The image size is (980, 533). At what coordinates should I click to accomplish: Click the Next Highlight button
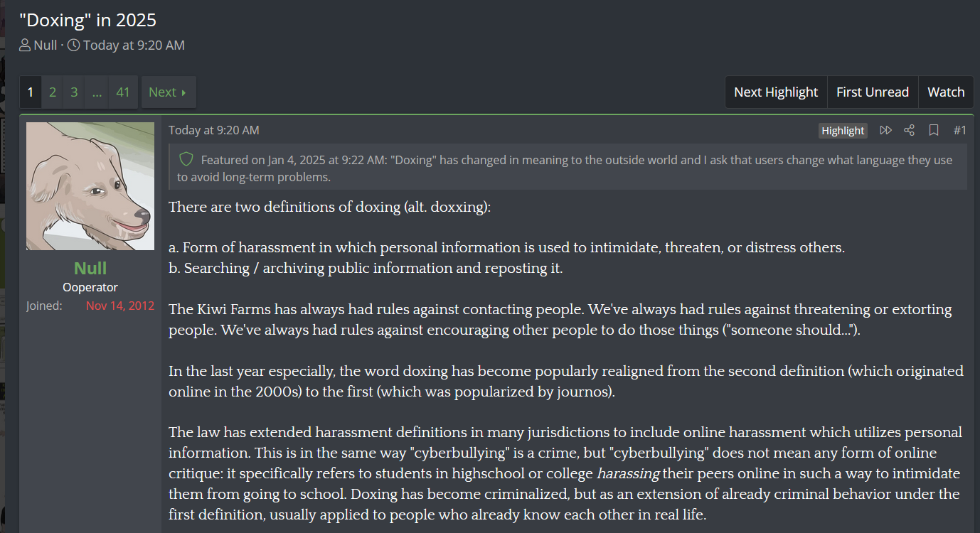(x=776, y=92)
